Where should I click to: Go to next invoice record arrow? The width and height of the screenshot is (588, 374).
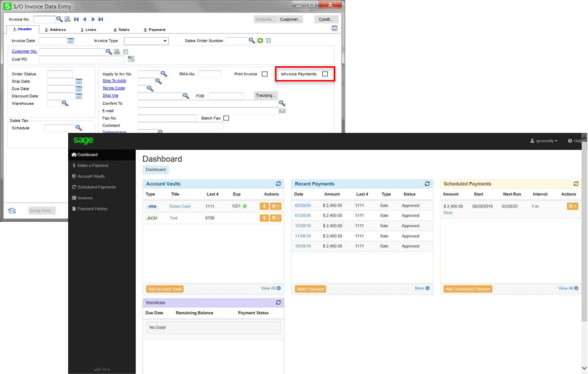pyautogui.click(x=93, y=19)
